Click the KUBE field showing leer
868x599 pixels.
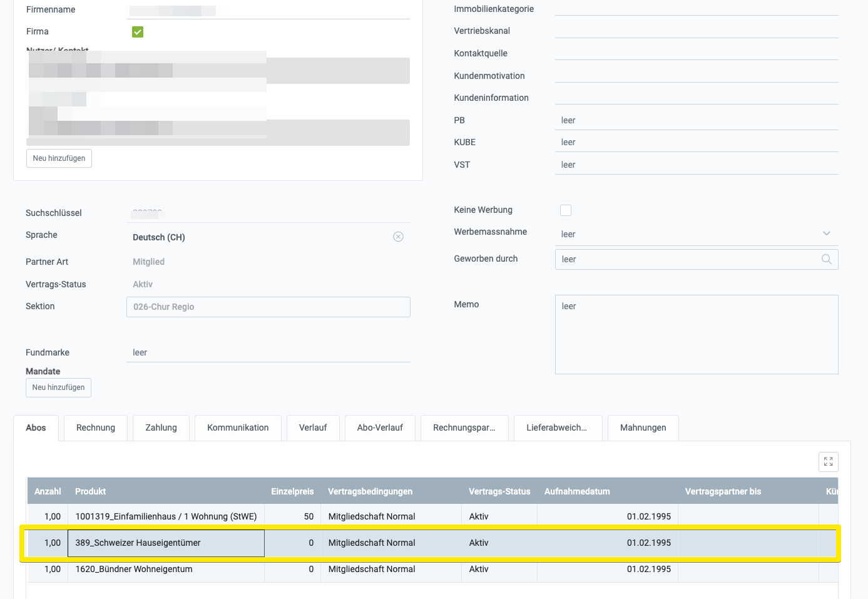click(x=697, y=142)
